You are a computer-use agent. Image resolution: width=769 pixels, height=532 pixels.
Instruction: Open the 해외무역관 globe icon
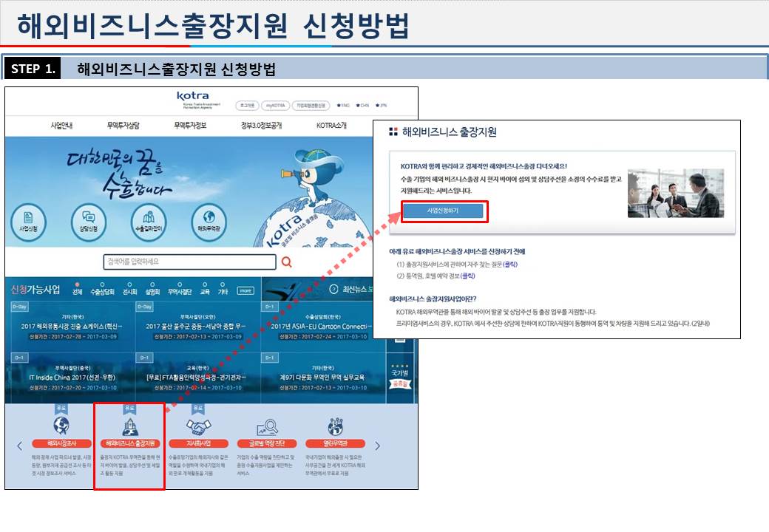click(209, 222)
